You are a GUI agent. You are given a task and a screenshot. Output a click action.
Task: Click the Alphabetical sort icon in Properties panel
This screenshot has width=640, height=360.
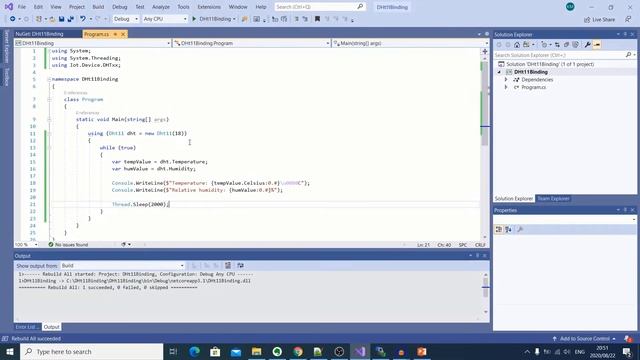509,229
